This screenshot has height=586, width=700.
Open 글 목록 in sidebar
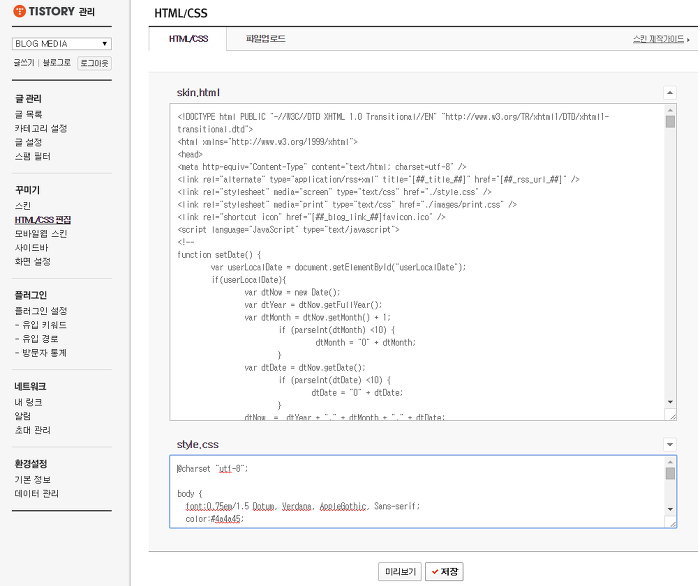(29, 115)
